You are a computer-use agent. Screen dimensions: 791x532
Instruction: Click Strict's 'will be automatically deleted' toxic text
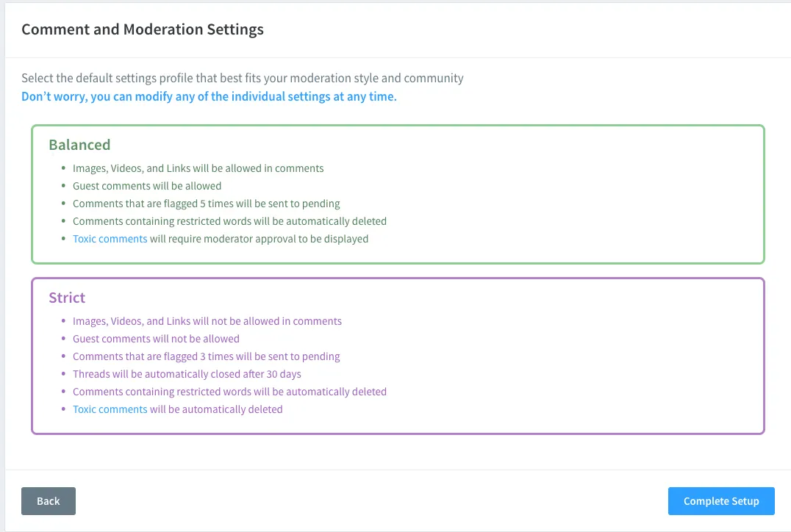(216, 409)
